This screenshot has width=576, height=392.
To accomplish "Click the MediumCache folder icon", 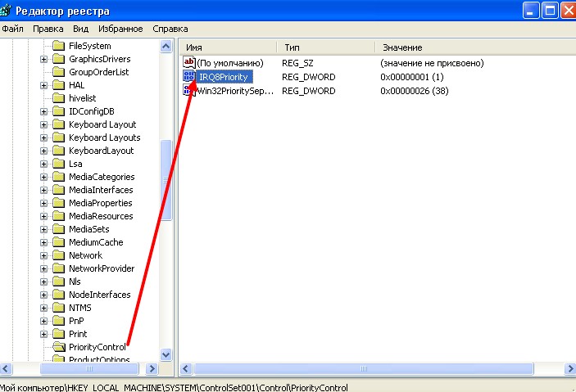I will [58, 242].
